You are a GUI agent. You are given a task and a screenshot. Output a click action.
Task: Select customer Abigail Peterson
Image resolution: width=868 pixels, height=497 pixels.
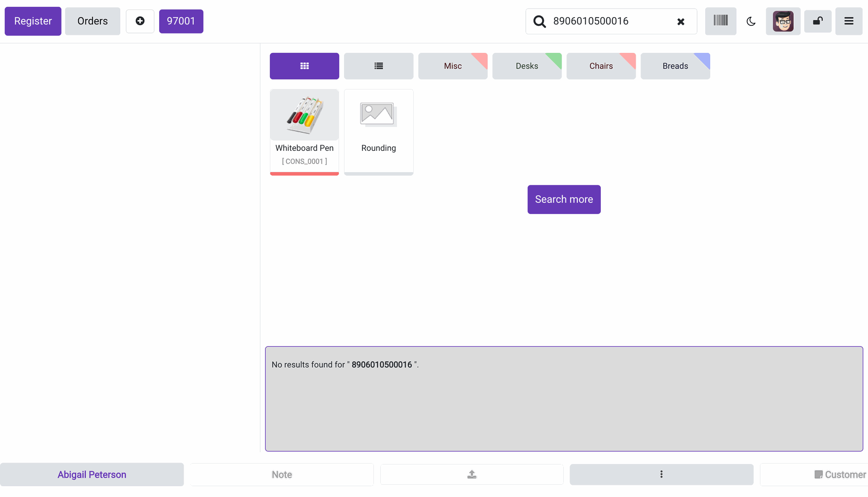pyautogui.click(x=92, y=474)
